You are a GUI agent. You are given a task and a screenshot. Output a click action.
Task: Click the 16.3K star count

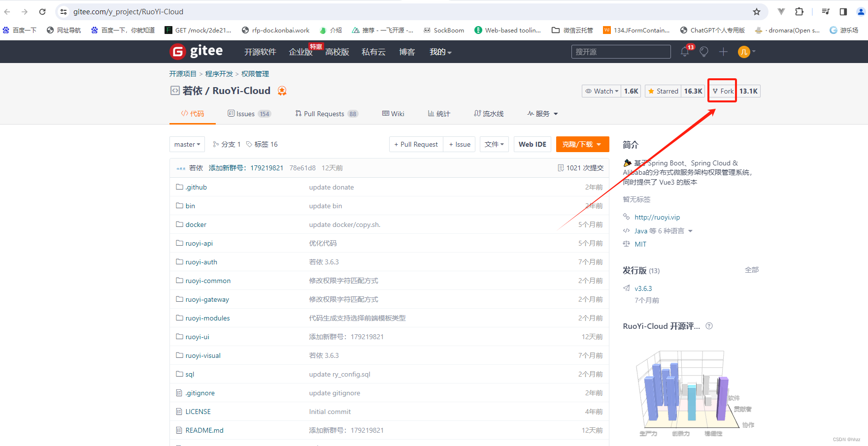point(693,91)
